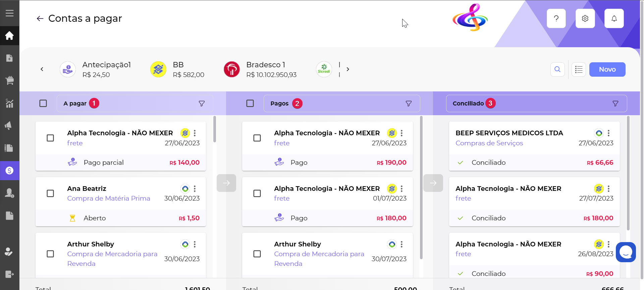The height and width of the screenshot is (290, 644).
Task: Switch to list view icon
Action: click(579, 69)
